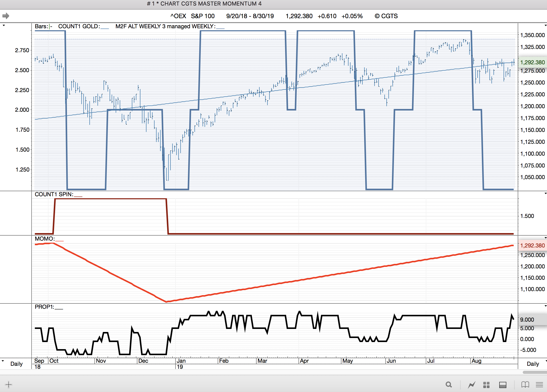Show the list lines view icon
The width and height of the screenshot is (547, 392).
pyautogui.click(x=539, y=385)
